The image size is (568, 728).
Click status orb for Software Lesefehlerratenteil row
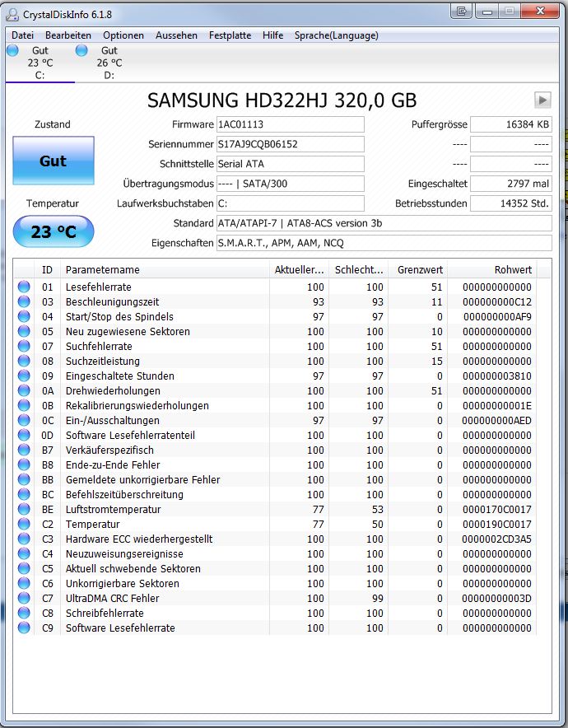pos(24,435)
